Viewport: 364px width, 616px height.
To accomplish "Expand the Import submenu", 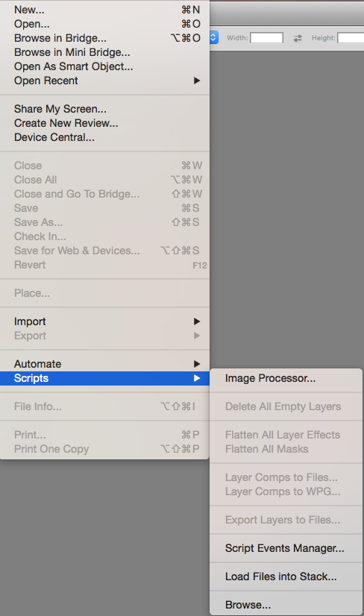I will 104,321.
